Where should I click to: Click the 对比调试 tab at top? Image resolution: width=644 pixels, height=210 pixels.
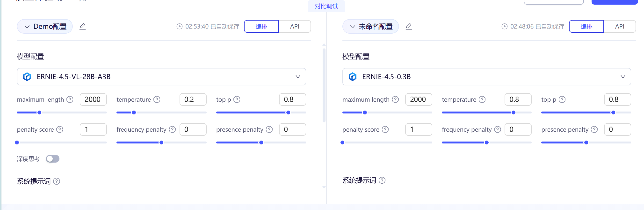(326, 6)
